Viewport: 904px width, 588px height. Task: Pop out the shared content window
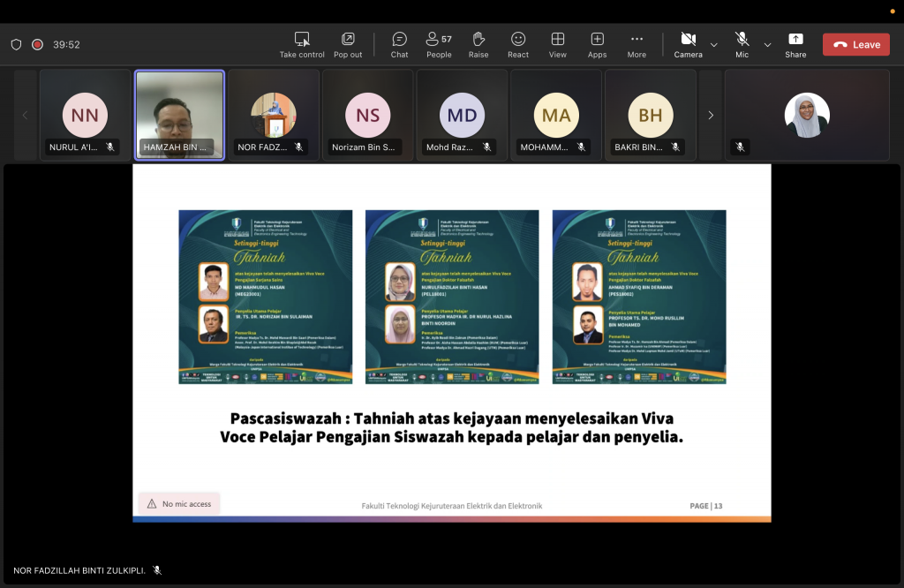pyautogui.click(x=348, y=44)
